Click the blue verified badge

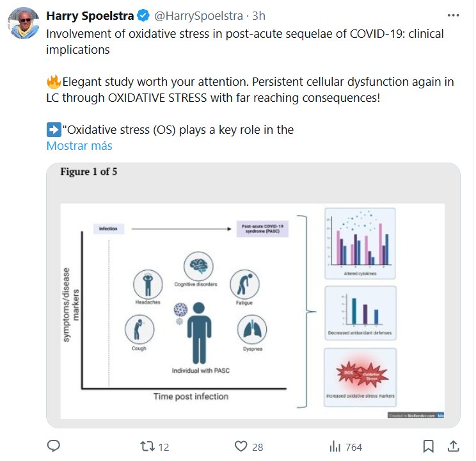(x=143, y=15)
